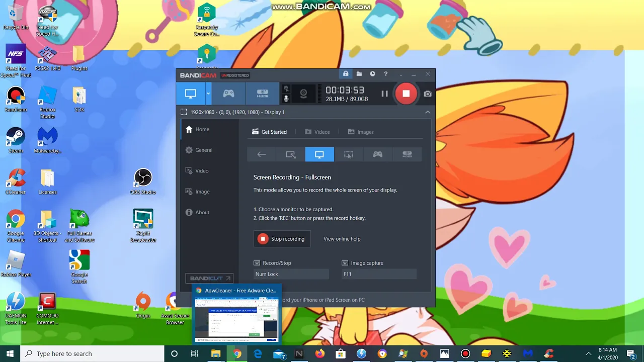The image size is (644, 362).
Task: Select around-mouse recording mode icon
Action: coord(349,154)
